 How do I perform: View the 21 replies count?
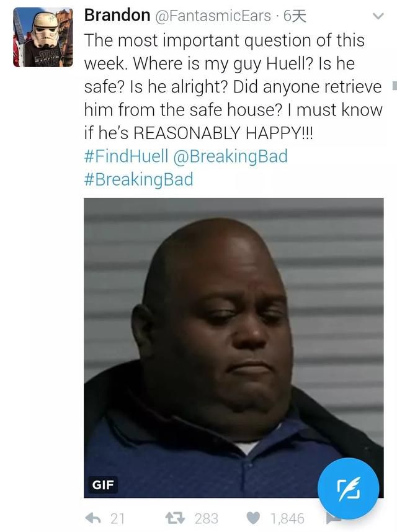[117, 518]
